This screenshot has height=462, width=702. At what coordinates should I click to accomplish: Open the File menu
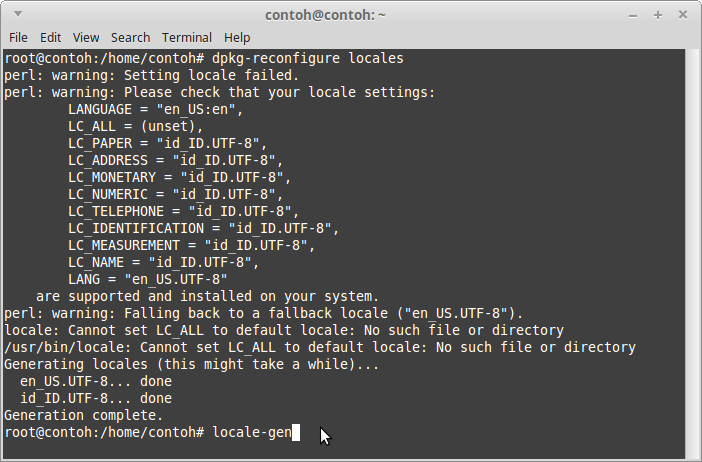click(18, 37)
